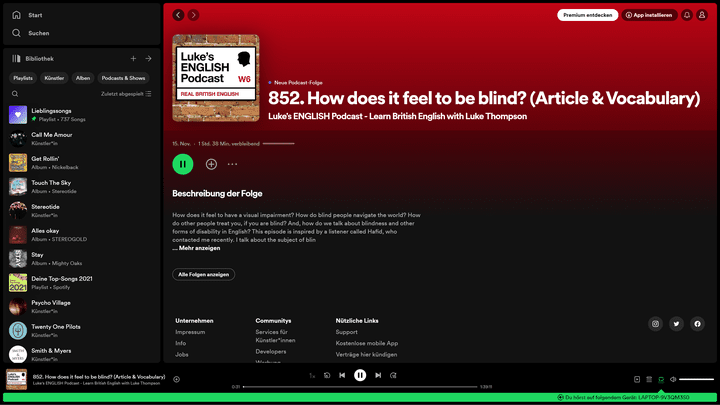Open Verträge hier kündigen link
Image resolution: width=720 pixels, height=405 pixels.
(x=366, y=354)
